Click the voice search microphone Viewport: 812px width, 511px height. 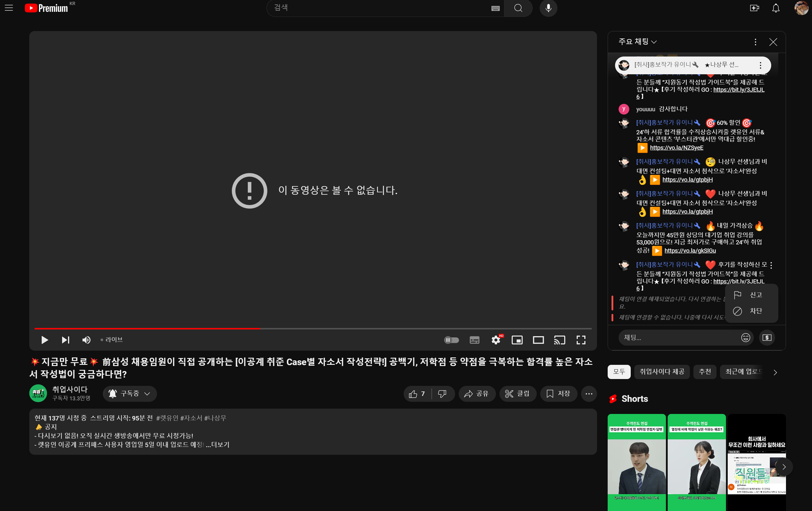click(x=548, y=8)
